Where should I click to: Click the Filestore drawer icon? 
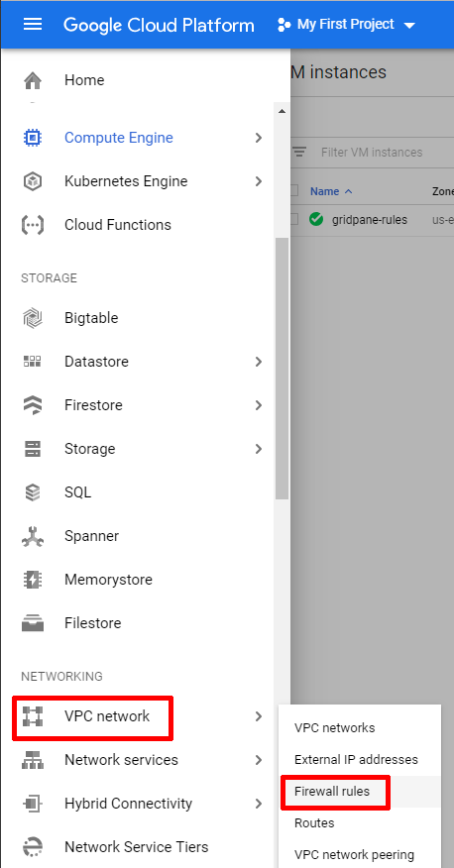click(33, 623)
